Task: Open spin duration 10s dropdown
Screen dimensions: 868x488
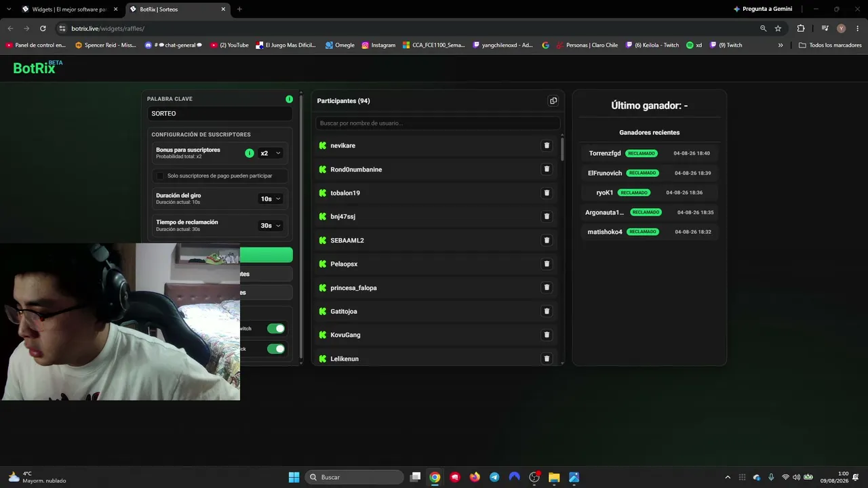Action: click(271, 199)
